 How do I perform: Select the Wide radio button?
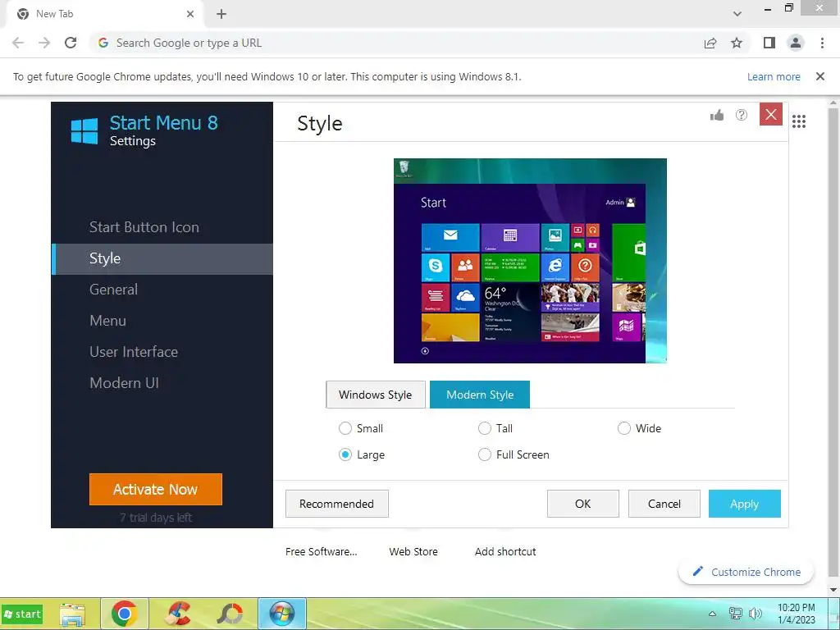[623, 428]
